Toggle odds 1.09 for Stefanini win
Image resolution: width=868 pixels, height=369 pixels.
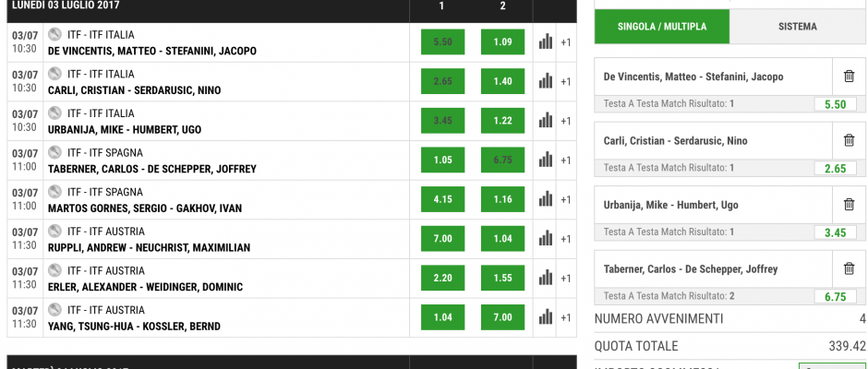click(x=502, y=42)
